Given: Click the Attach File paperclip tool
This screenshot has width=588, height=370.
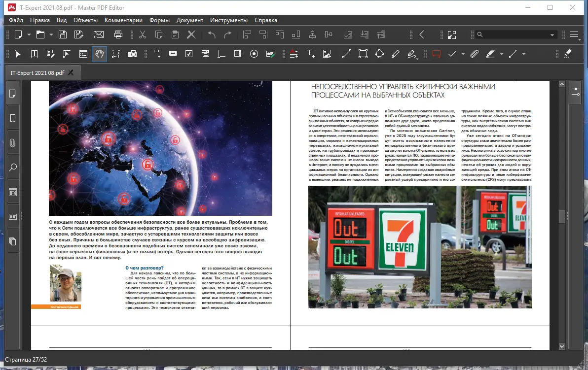Looking at the screenshot, I should point(474,54).
